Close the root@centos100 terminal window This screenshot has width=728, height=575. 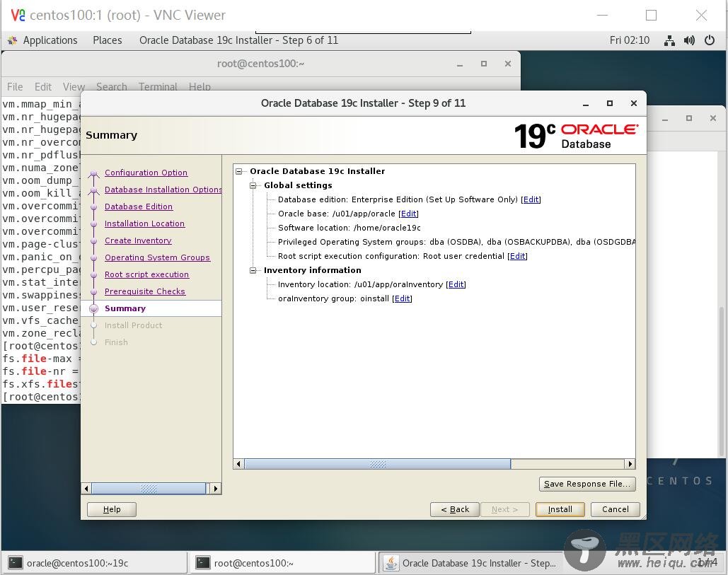(507, 64)
